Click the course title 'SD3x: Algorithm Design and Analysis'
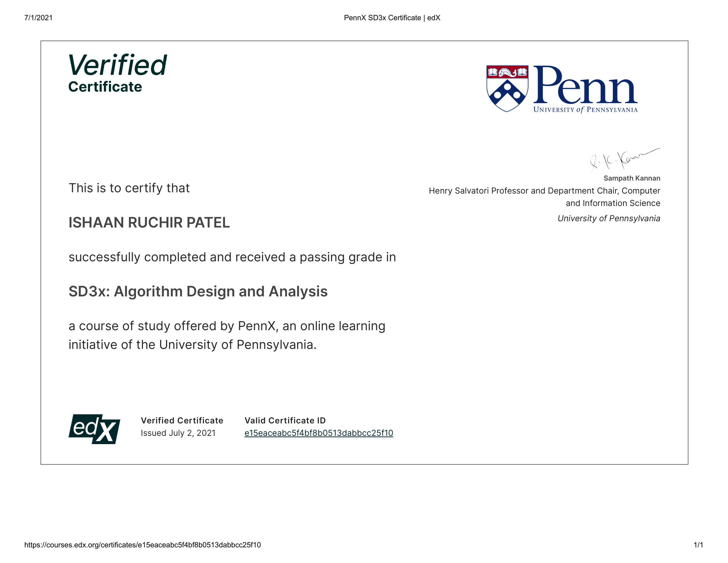This screenshot has height=563, width=728. (198, 291)
